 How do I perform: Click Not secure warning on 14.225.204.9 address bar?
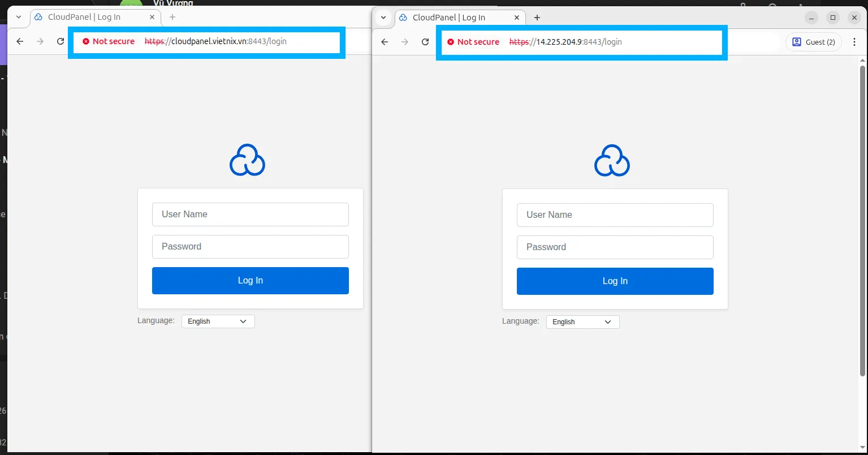pos(473,42)
